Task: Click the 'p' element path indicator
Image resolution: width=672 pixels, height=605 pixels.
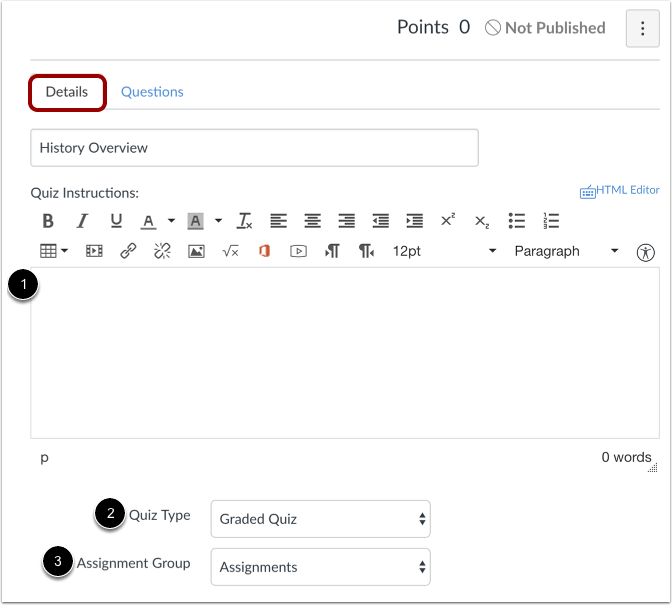Action: [45, 458]
